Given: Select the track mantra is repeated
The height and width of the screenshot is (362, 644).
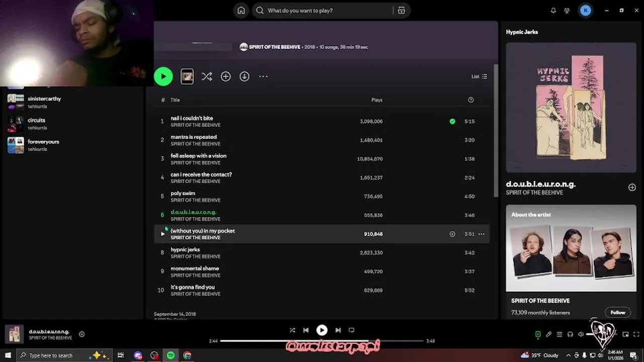Looking at the screenshot, I should tap(194, 137).
